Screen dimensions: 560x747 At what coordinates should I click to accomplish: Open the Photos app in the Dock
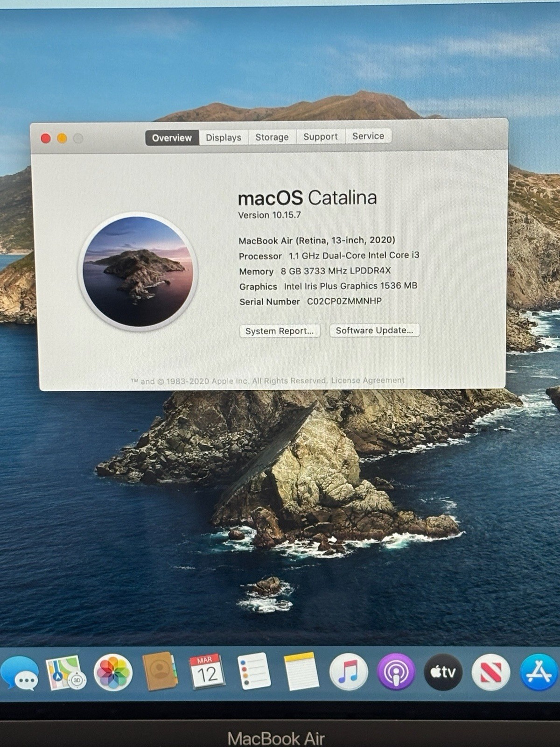coord(113,673)
